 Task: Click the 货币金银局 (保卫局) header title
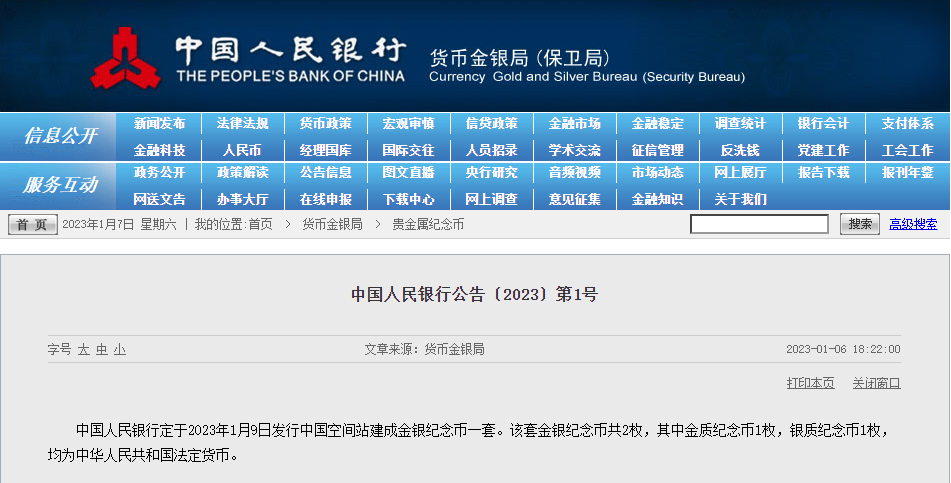pos(520,58)
